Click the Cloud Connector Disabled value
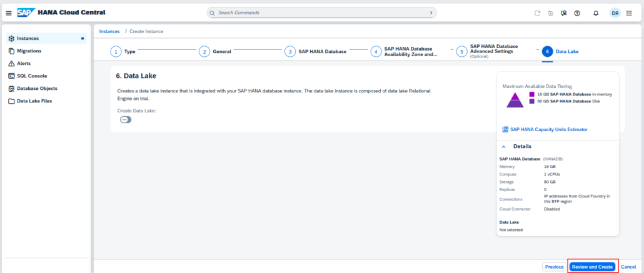 pyautogui.click(x=552, y=209)
